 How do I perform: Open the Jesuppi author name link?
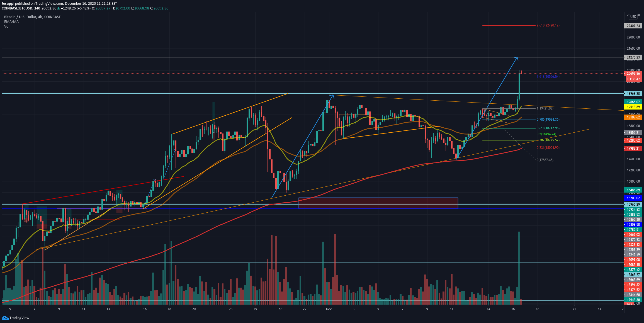click(x=8, y=4)
